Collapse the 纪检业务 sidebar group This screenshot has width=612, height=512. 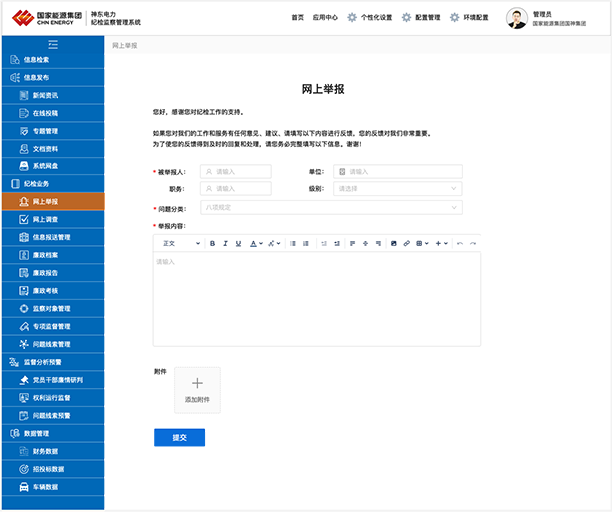coord(53,183)
